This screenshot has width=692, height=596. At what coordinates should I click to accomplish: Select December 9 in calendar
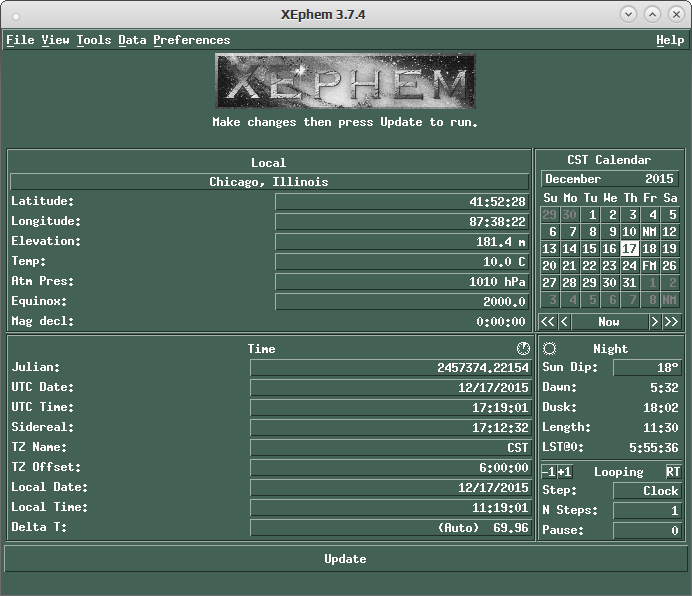609,232
